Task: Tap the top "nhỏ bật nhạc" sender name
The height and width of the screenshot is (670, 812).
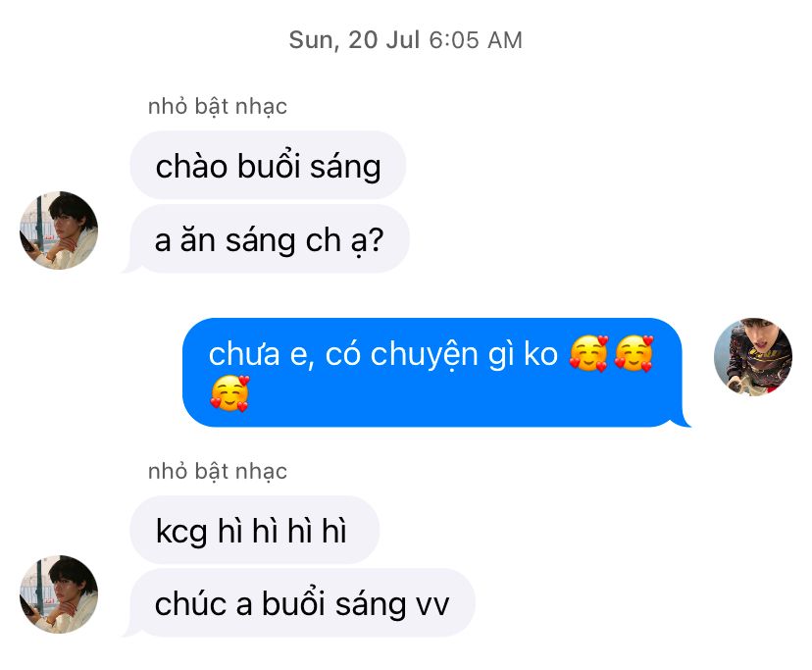Action: tap(218, 107)
